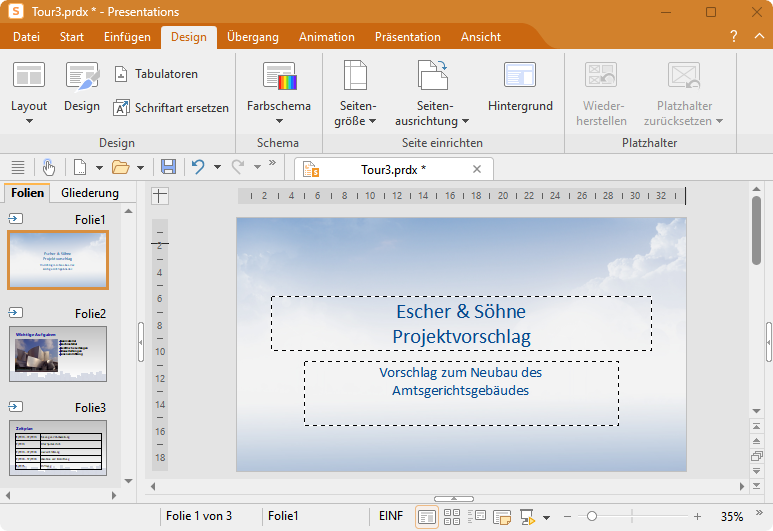The height and width of the screenshot is (531, 773).
Task: Start slide show from status bar
Action: coord(527,516)
